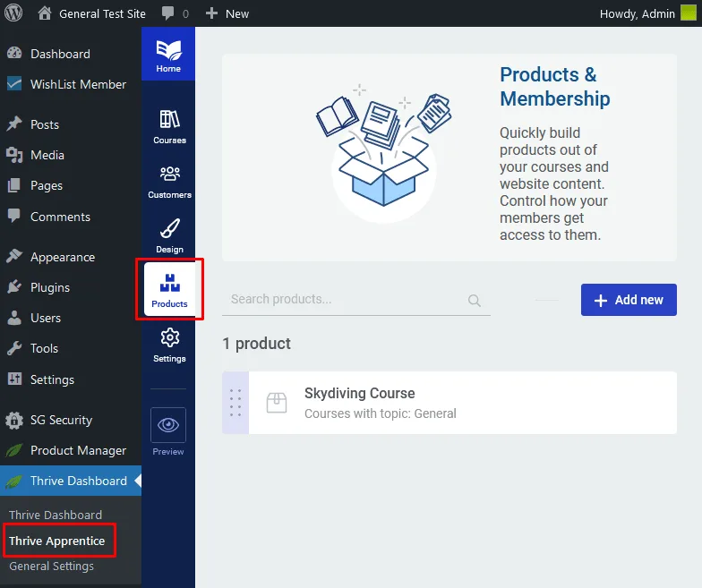The image size is (702, 588).
Task: Click the Product Manager leaf icon
Action: click(14, 450)
